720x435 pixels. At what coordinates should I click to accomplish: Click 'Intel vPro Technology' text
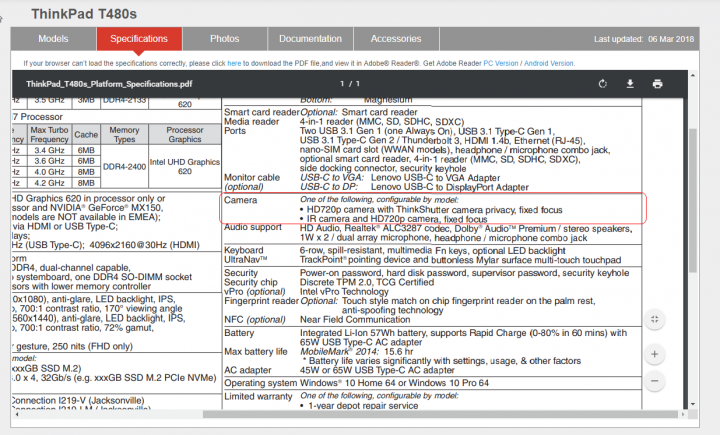click(344, 292)
